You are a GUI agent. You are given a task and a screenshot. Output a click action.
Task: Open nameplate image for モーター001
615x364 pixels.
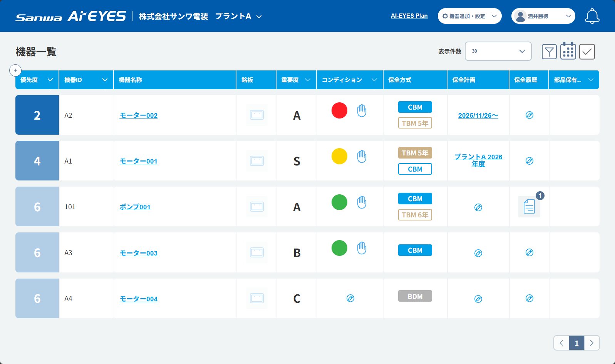pos(257,160)
